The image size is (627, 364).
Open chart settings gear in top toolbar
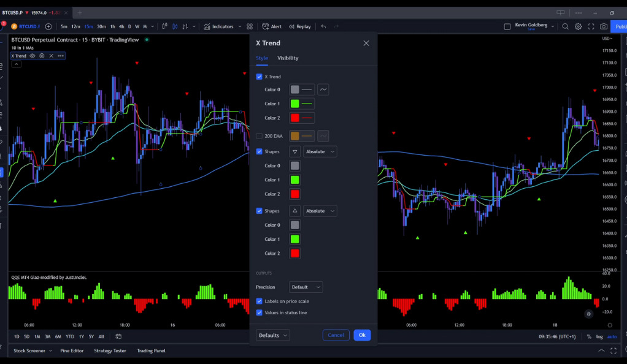pos(578,27)
